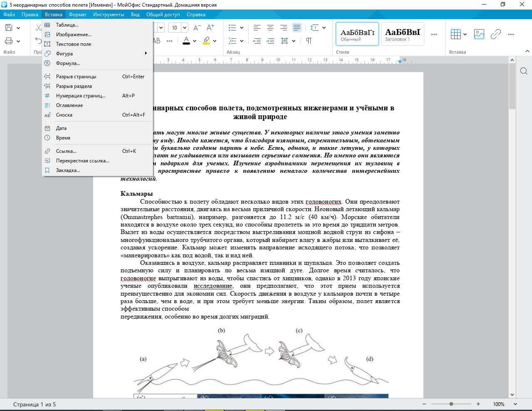
Task: Decrease font size with A minus icon
Action: (x=197, y=27)
